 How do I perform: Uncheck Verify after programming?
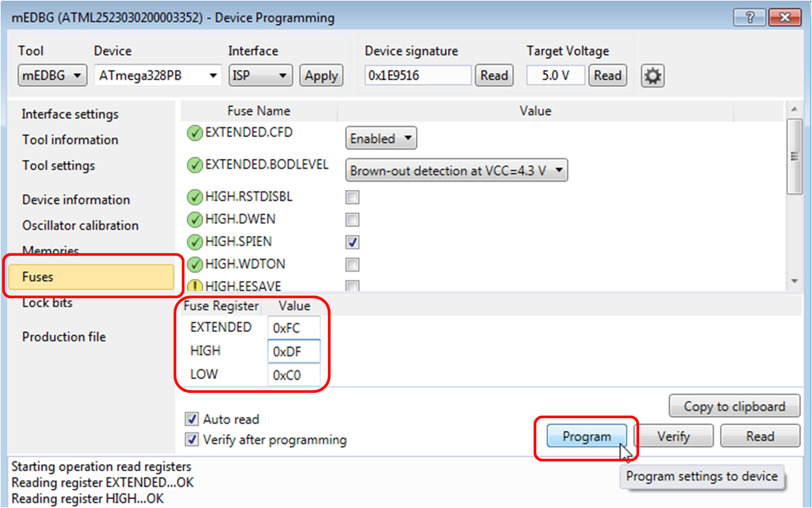point(193,439)
